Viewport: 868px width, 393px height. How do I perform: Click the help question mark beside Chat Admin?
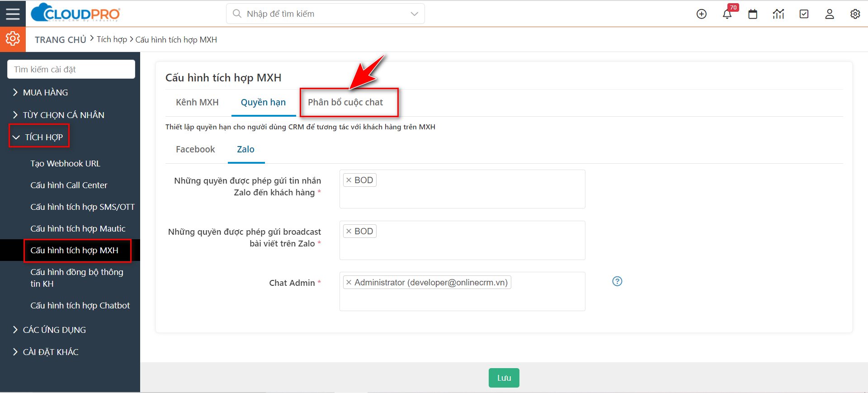click(x=617, y=281)
